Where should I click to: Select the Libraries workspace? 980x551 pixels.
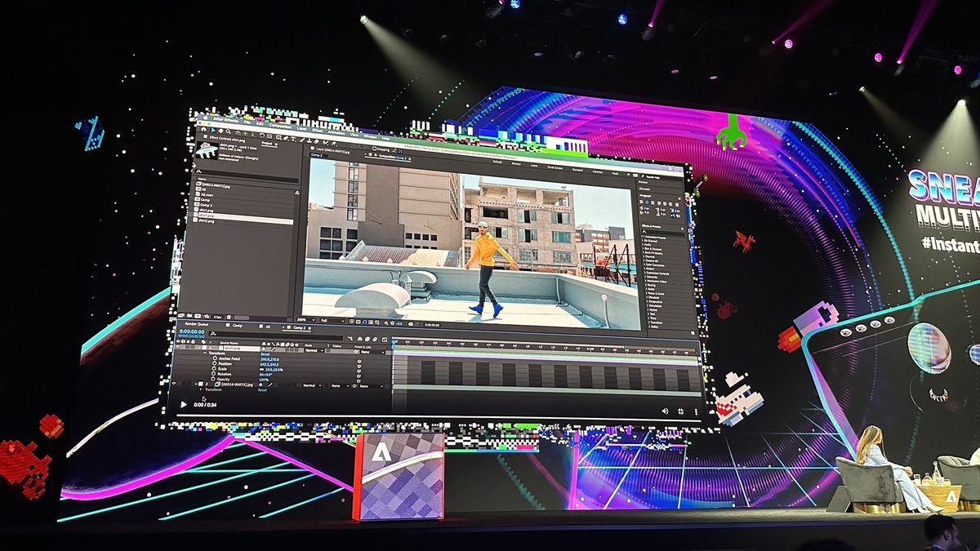tap(597, 171)
